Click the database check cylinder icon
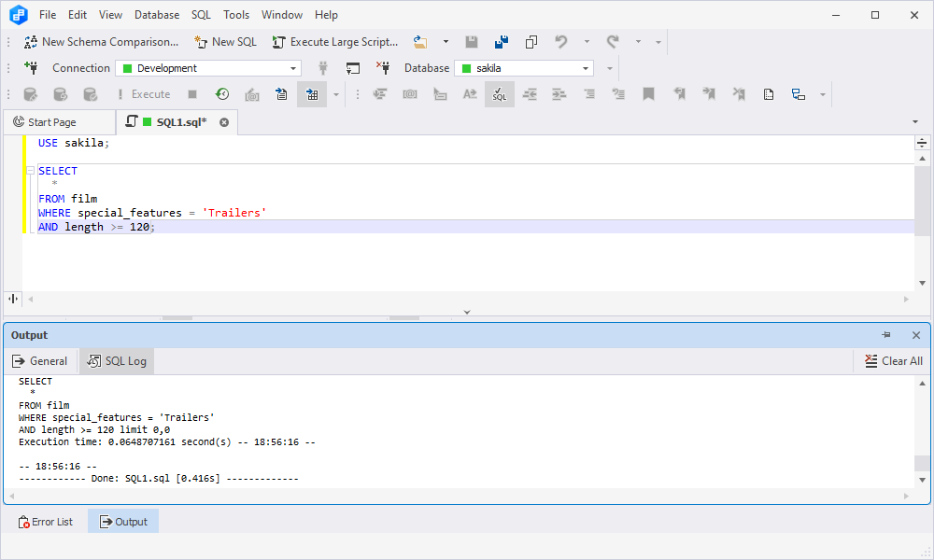The height and width of the screenshot is (560, 934). 90,94
